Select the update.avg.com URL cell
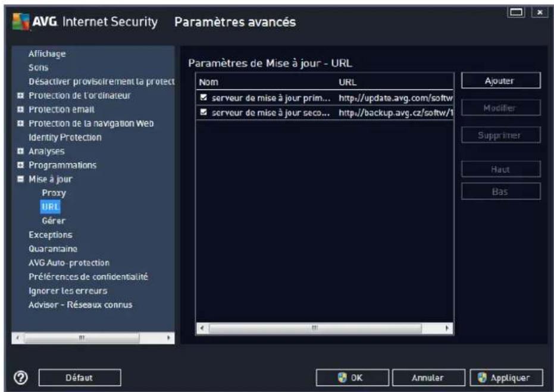This screenshot has width=554, height=392. click(x=395, y=98)
